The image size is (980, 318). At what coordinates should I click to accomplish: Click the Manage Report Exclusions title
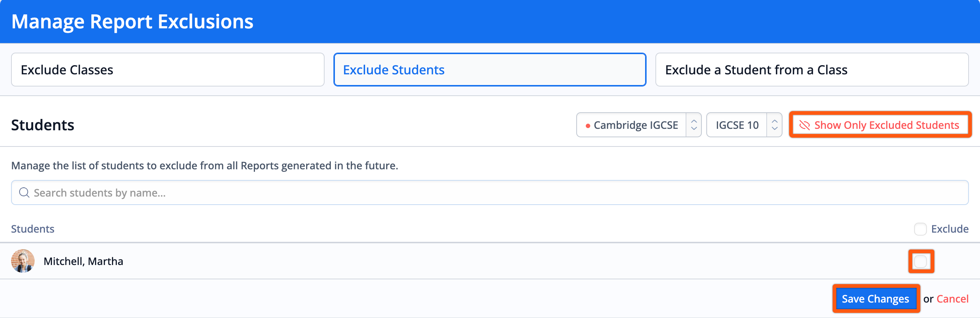click(x=132, y=22)
